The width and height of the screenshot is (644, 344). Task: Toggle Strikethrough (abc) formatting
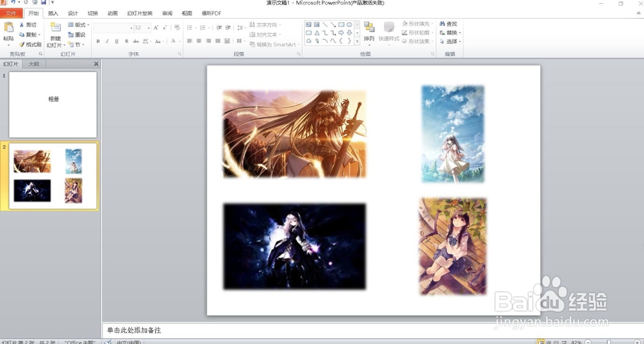coord(135,41)
